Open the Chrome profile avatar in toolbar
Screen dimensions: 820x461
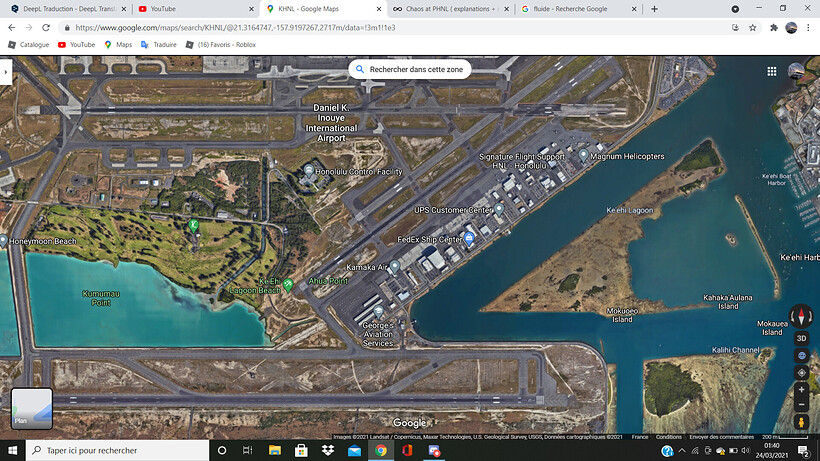(x=791, y=28)
